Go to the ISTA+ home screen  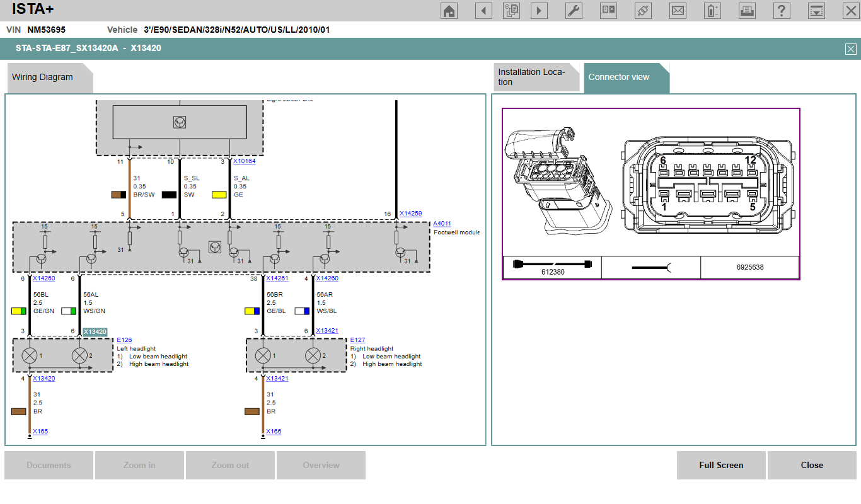tap(449, 11)
